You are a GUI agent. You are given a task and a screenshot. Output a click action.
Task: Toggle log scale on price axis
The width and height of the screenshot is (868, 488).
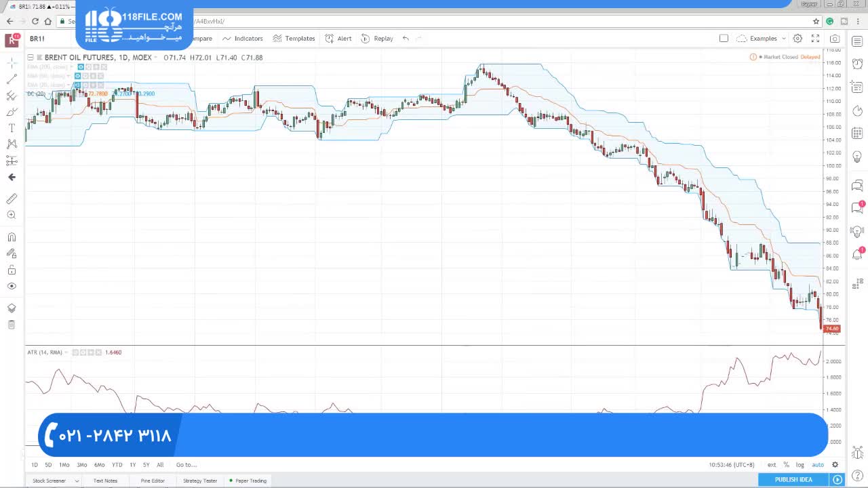(800, 465)
